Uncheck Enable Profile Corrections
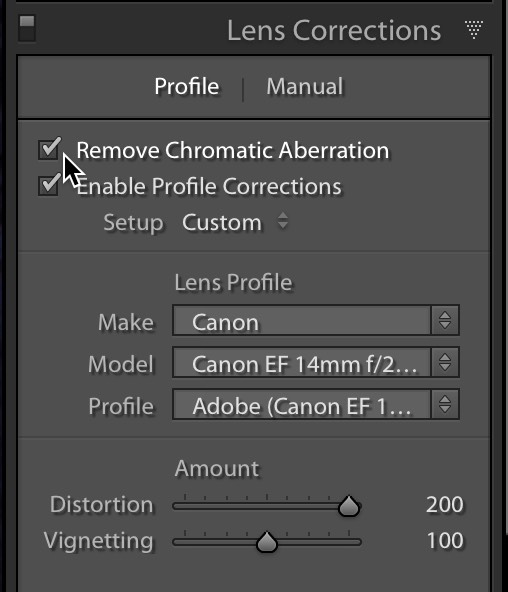Viewport: 508px width, 592px height. click(x=49, y=185)
